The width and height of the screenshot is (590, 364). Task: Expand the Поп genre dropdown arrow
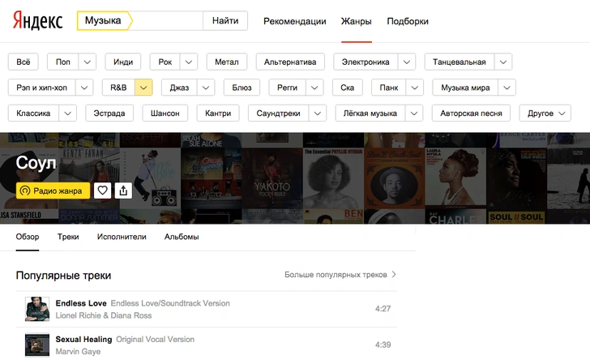point(88,62)
